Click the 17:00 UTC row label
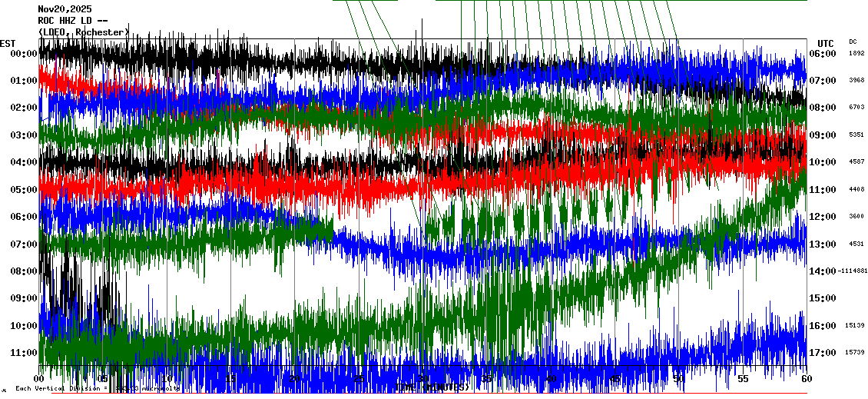 pos(823,353)
